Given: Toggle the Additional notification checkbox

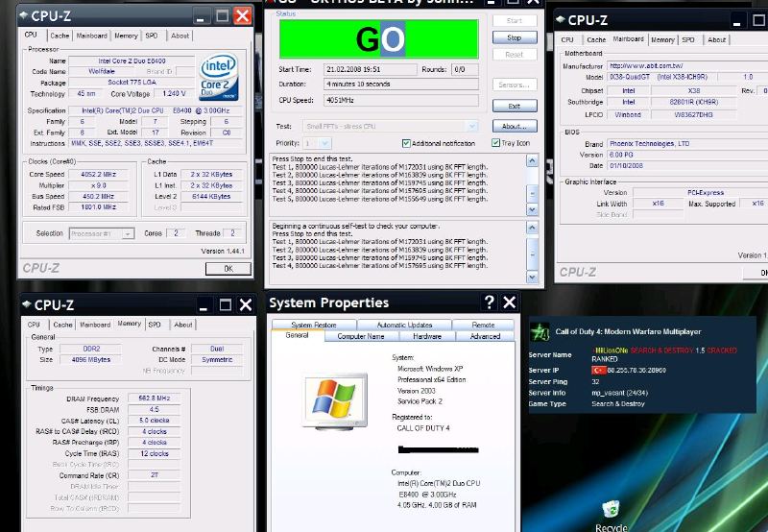Looking at the screenshot, I should click(x=406, y=143).
